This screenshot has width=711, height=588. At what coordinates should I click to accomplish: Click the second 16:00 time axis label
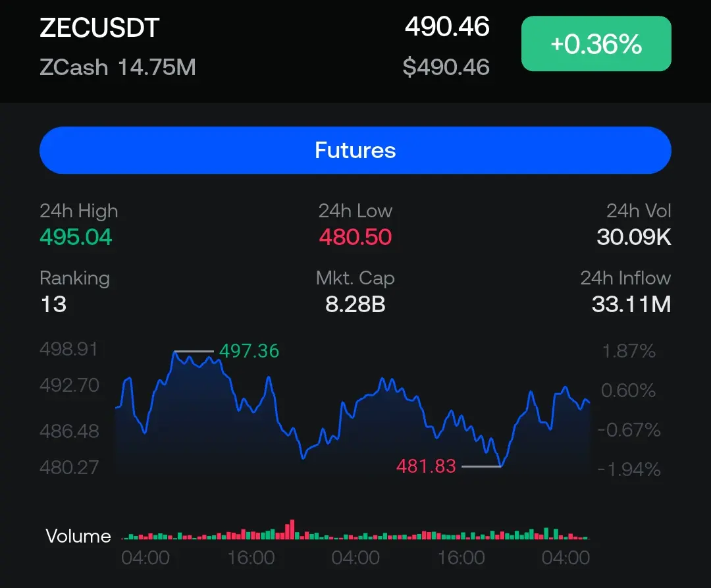[461, 558]
